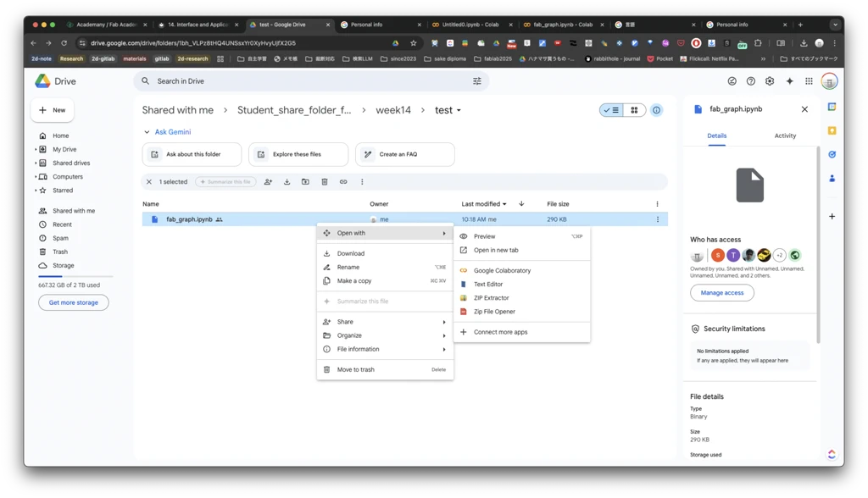Open the Google apps grid
The image size is (868, 498).
(x=809, y=81)
